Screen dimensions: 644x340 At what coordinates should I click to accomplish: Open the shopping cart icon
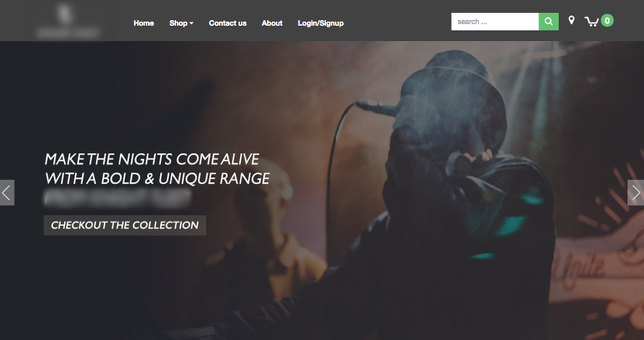(591, 22)
